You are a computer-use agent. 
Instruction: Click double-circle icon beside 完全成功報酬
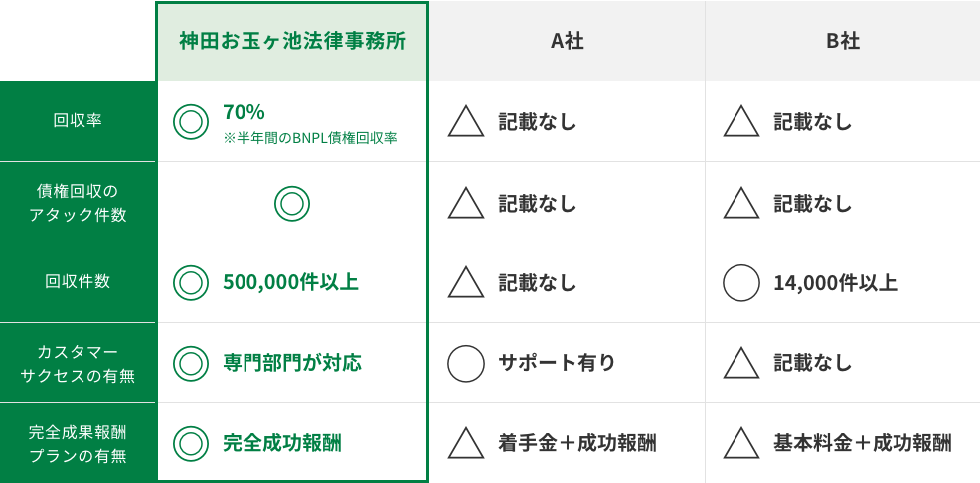tap(191, 443)
